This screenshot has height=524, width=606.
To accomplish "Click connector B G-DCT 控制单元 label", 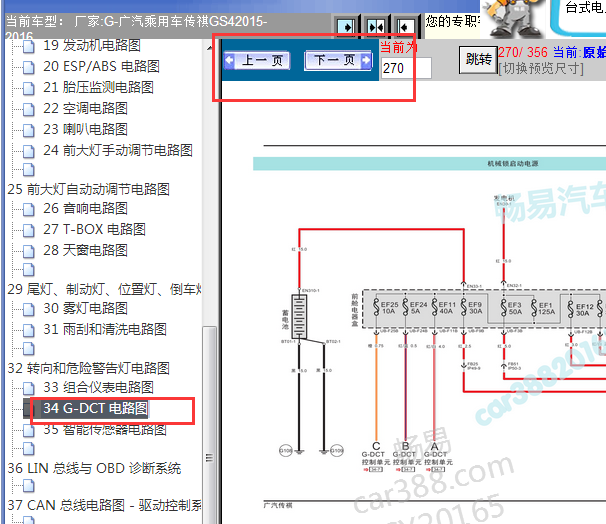I will click(405, 457).
